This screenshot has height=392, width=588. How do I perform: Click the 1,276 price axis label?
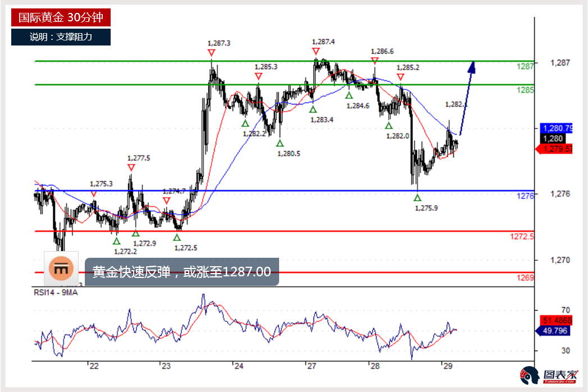click(560, 194)
